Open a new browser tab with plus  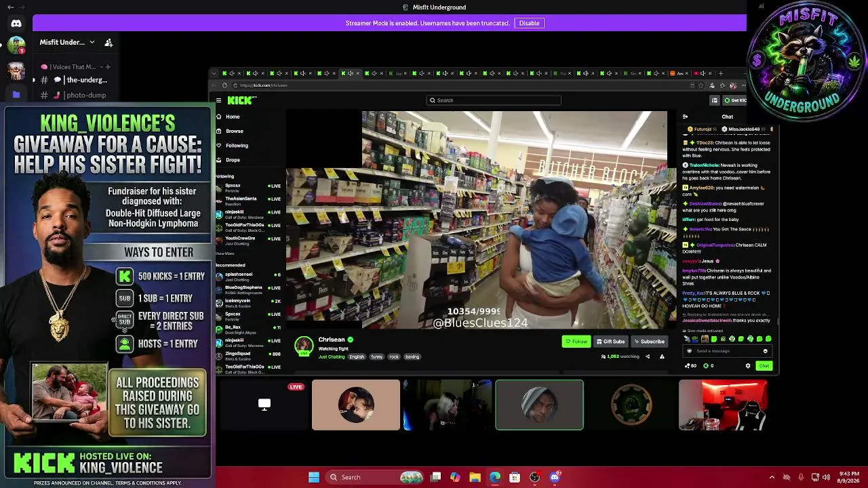722,73
